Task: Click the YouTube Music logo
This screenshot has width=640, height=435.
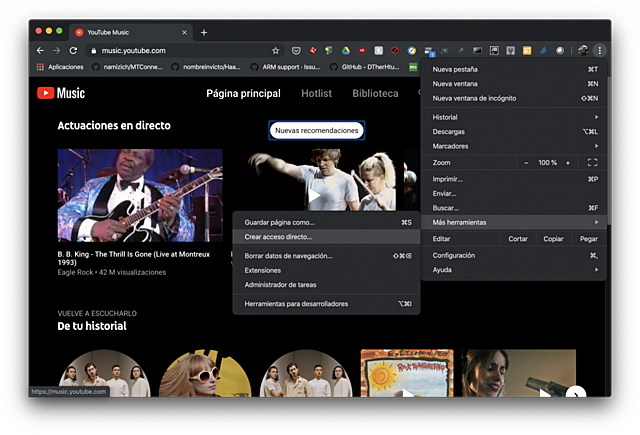Action: (61, 93)
